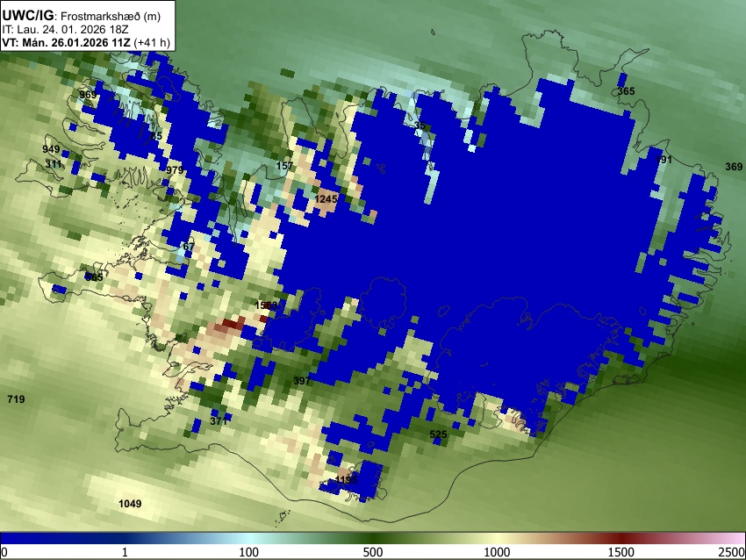The image size is (746, 560).
Task: Click the map value 371
Action: [219, 421]
